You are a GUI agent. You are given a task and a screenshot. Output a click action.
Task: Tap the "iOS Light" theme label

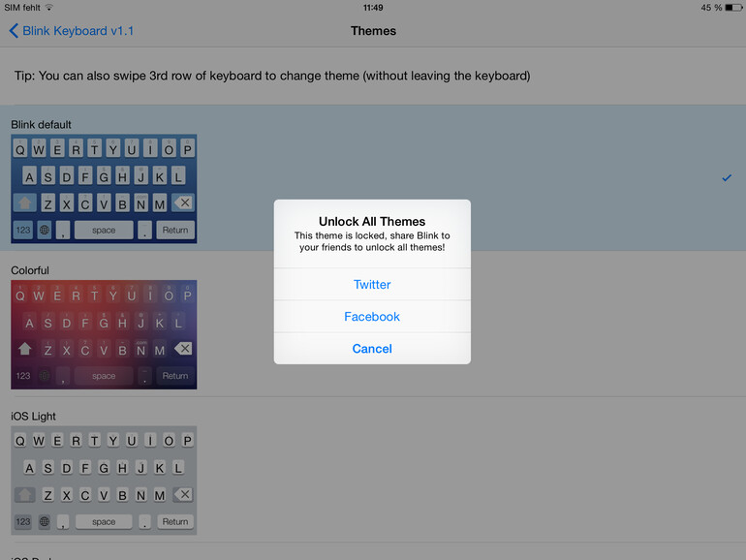[33, 417]
